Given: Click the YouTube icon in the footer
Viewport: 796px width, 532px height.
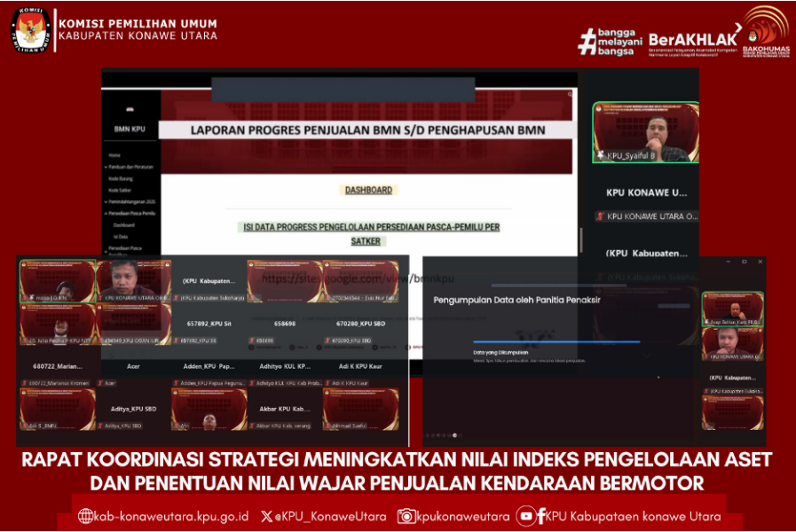Looking at the screenshot, I should pos(525,516).
